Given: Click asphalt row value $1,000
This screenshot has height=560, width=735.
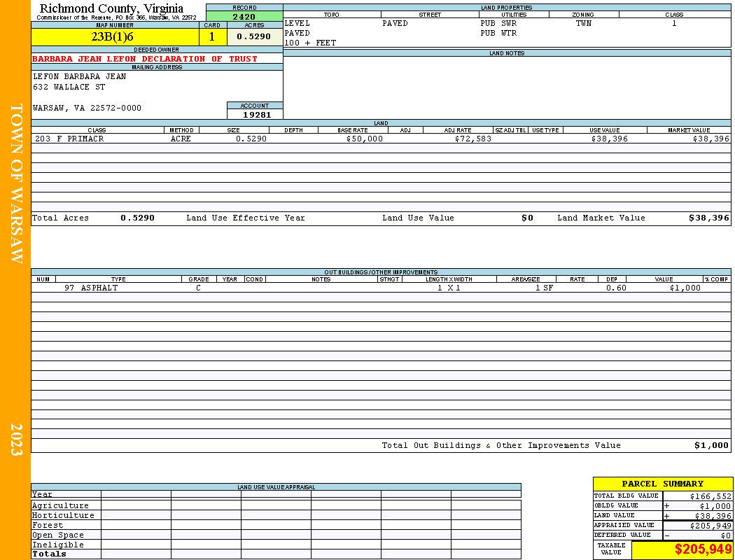Looking at the screenshot, I should [x=685, y=288].
